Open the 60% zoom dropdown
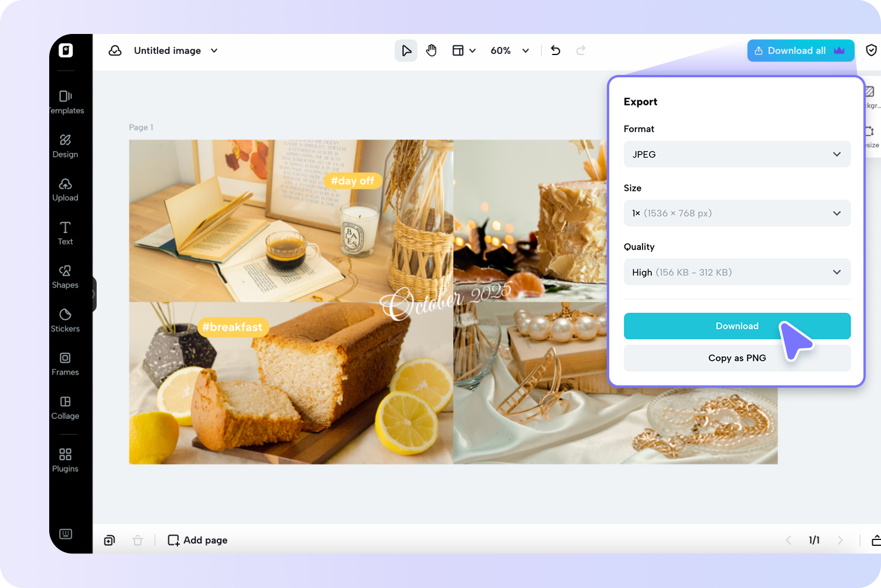The height and width of the screenshot is (588, 881). point(510,51)
